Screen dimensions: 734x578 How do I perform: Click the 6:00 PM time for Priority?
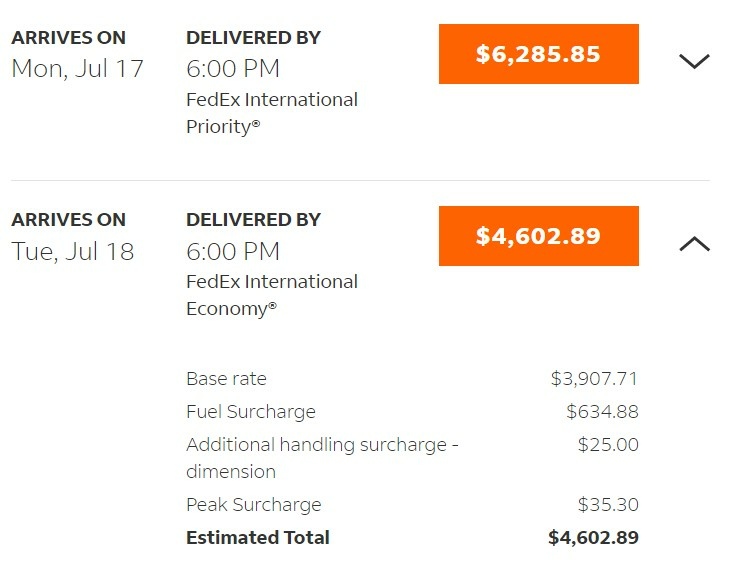(233, 69)
